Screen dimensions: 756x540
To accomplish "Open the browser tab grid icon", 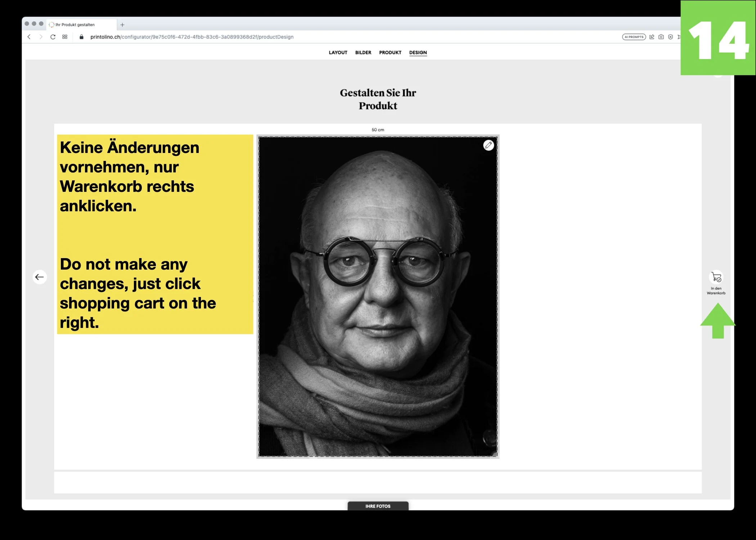I will (65, 37).
